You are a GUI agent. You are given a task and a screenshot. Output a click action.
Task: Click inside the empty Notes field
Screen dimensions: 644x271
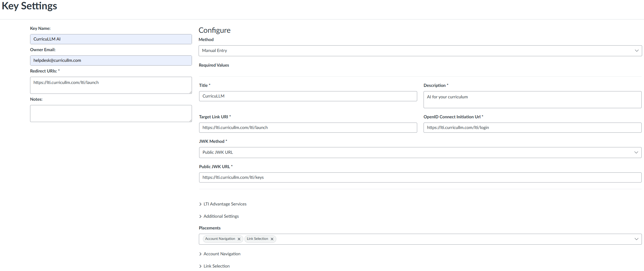(x=111, y=113)
